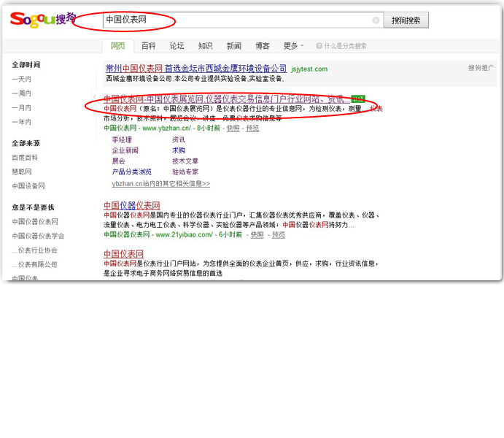Filter source by 百度百科
The image size is (504, 438).
[25, 157]
